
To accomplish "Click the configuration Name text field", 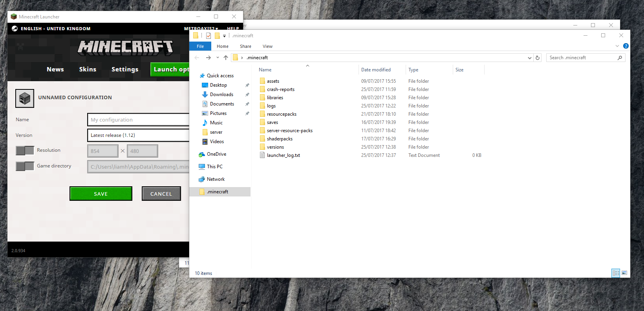I will tap(138, 120).
